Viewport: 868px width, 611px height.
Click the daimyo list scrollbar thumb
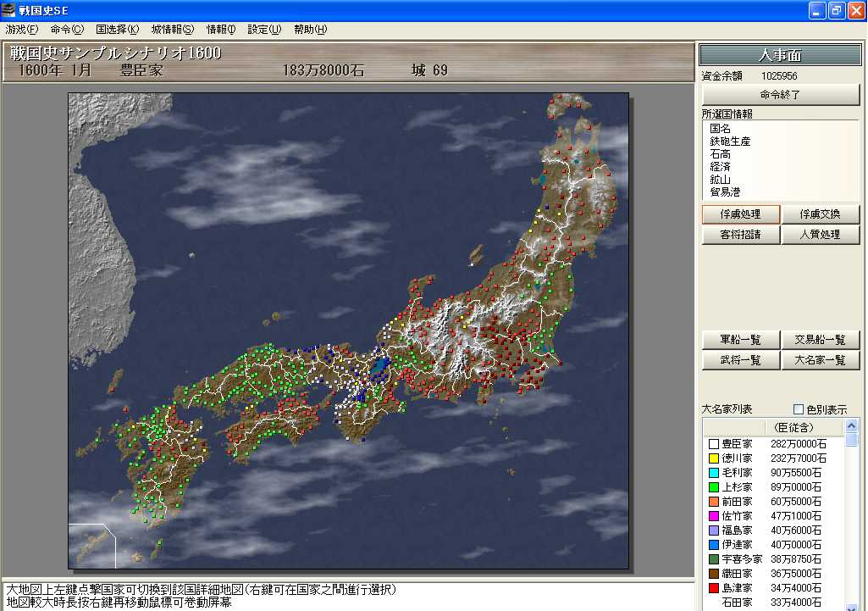[x=851, y=440]
